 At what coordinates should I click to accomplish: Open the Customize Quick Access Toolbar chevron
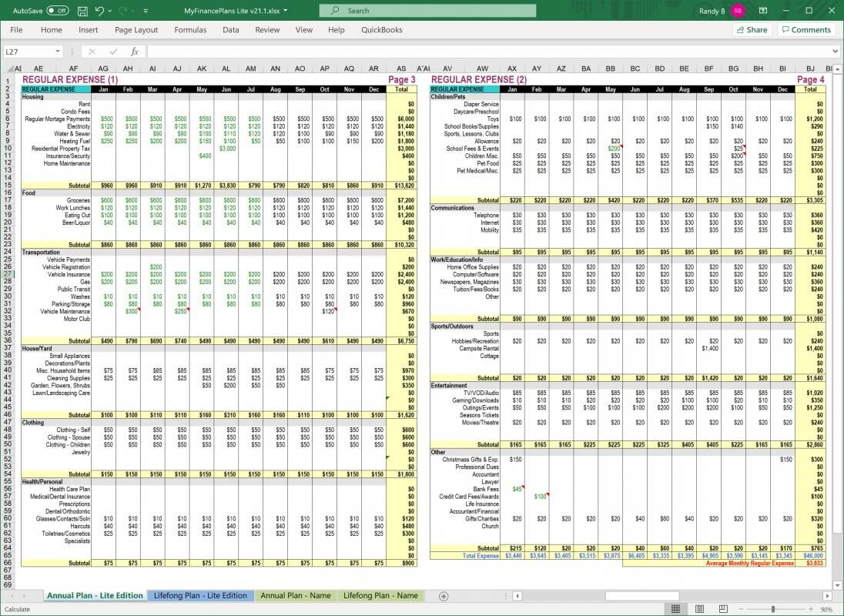(144, 10)
